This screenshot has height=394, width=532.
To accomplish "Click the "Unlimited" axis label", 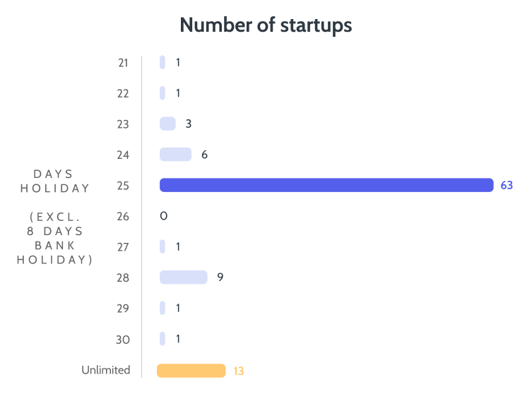I will (106, 370).
